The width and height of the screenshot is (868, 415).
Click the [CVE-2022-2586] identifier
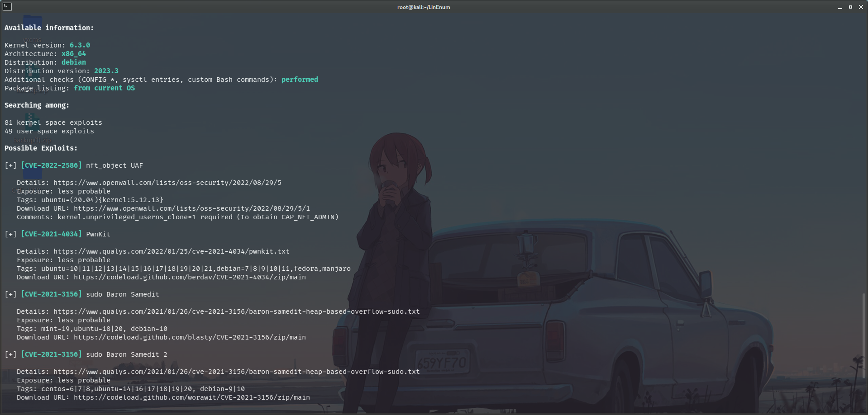(x=52, y=165)
